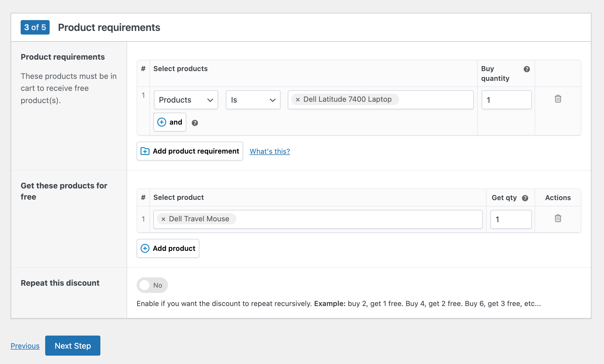604x364 pixels.
Task: Toggle Repeat this discount switch
Action: [x=152, y=285]
